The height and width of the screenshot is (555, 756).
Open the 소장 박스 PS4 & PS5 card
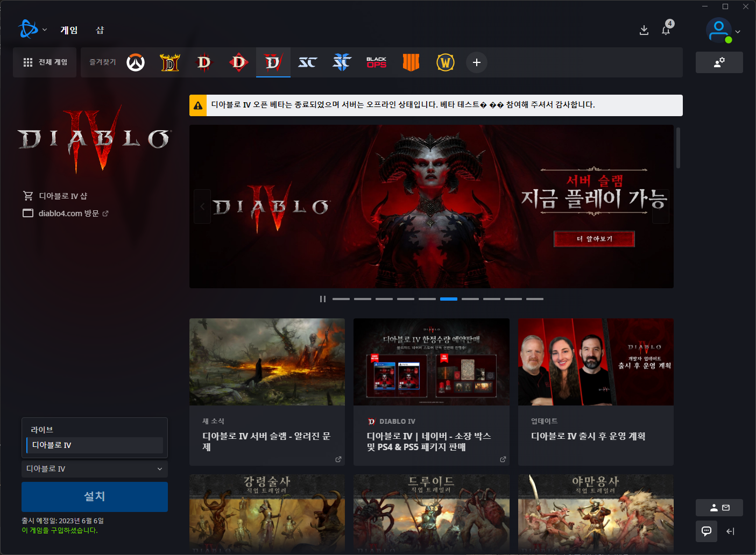432,392
